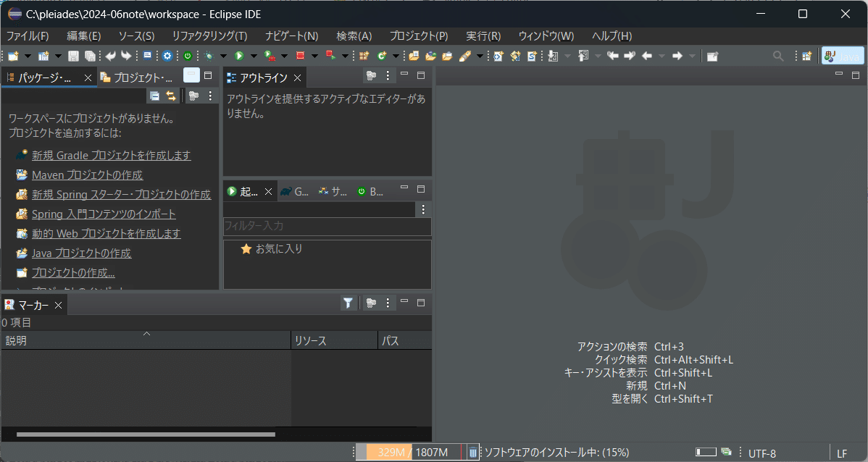Close the マーカー tab

click(x=58, y=305)
